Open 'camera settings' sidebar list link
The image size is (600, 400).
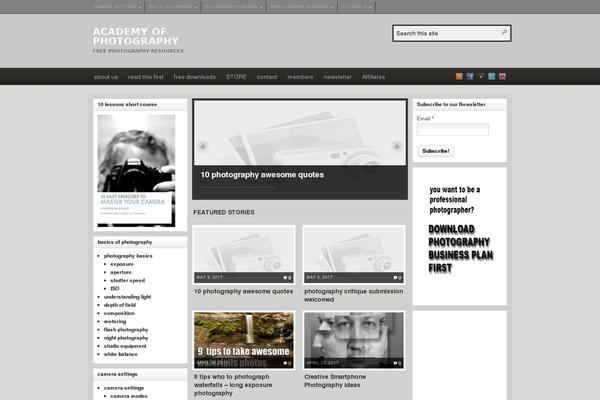[x=124, y=388]
